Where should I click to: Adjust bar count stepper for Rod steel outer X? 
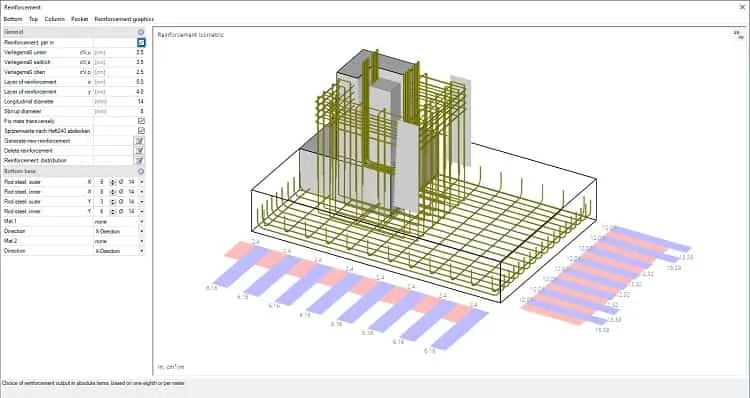(x=112, y=182)
